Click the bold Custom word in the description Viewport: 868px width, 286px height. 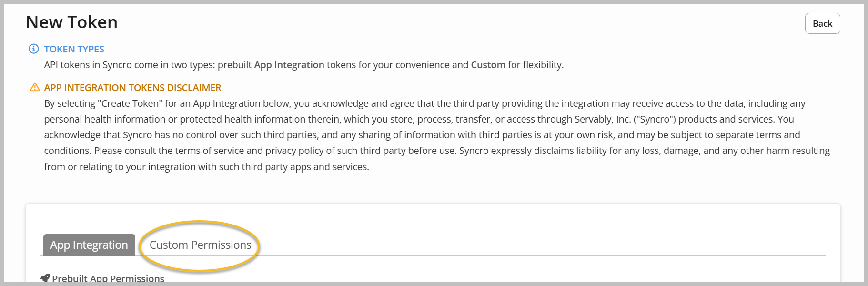(488, 65)
